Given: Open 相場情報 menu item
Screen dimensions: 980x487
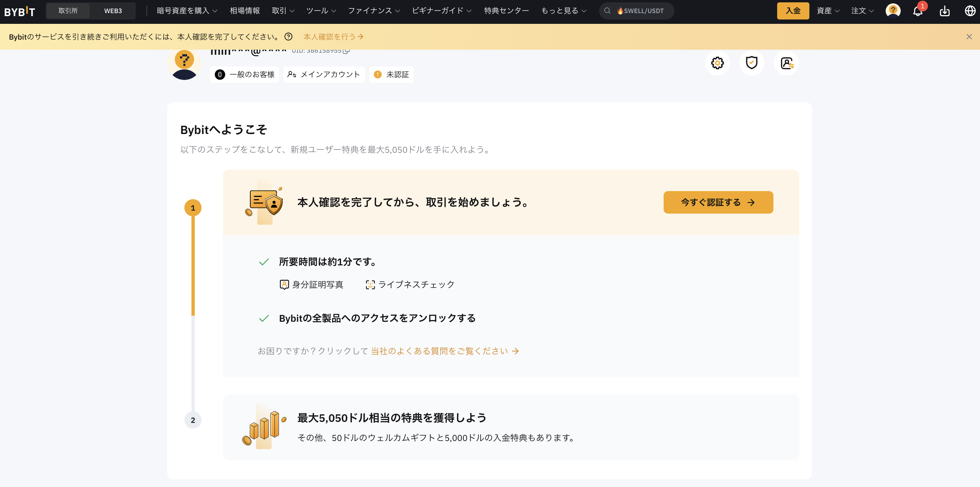Looking at the screenshot, I should tap(244, 11).
